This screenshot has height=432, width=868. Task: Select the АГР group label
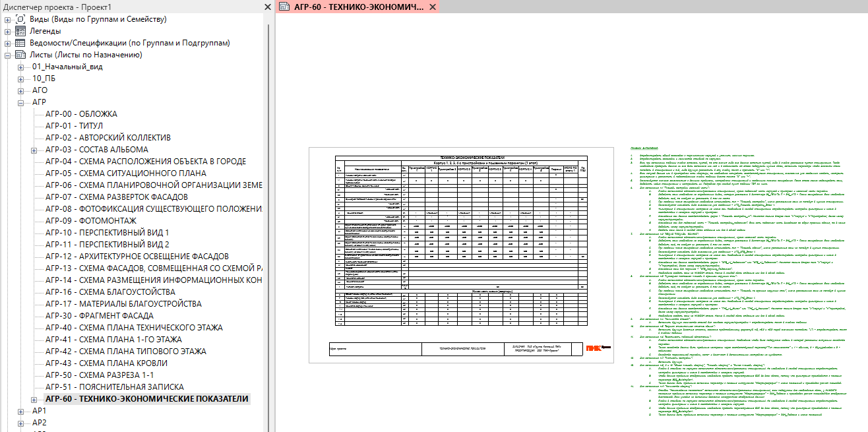tap(39, 102)
